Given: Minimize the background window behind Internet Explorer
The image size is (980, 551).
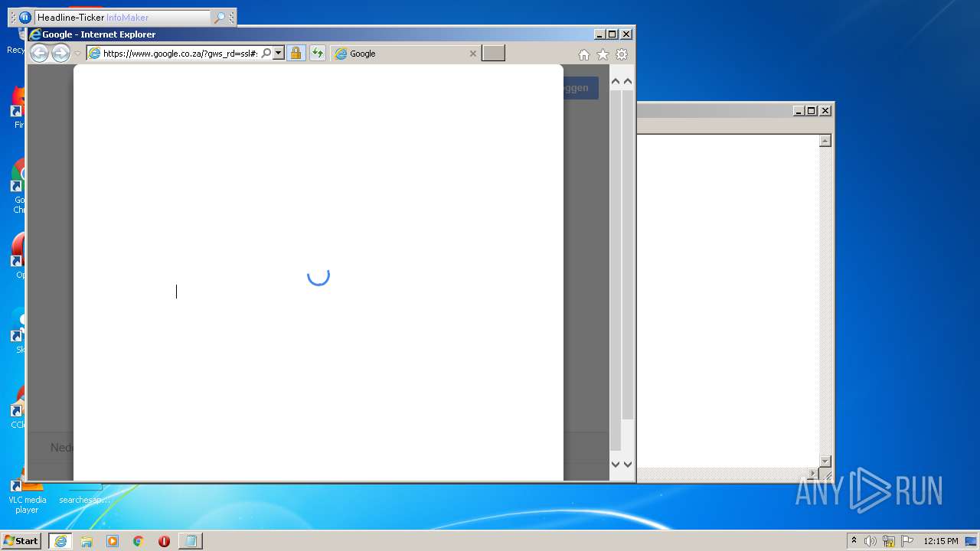Looking at the screenshot, I should click(x=799, y=111).
